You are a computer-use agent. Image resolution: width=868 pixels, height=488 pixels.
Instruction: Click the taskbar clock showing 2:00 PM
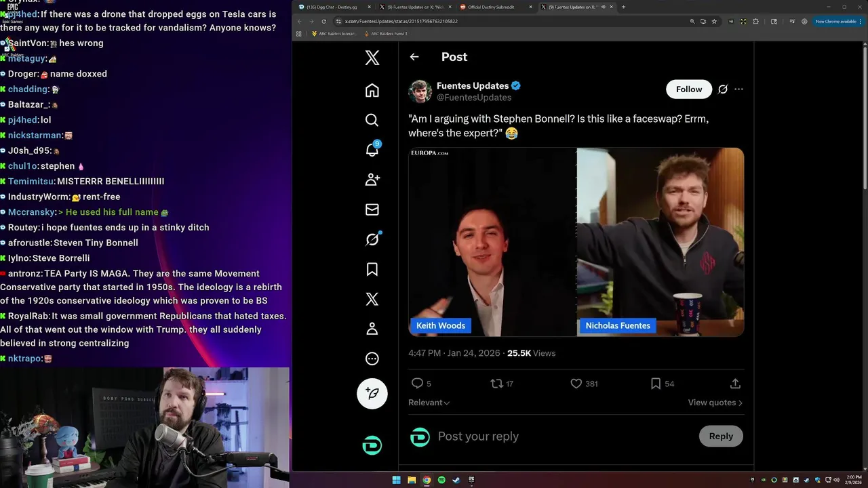pyautogui.click(x=854, y=480)
